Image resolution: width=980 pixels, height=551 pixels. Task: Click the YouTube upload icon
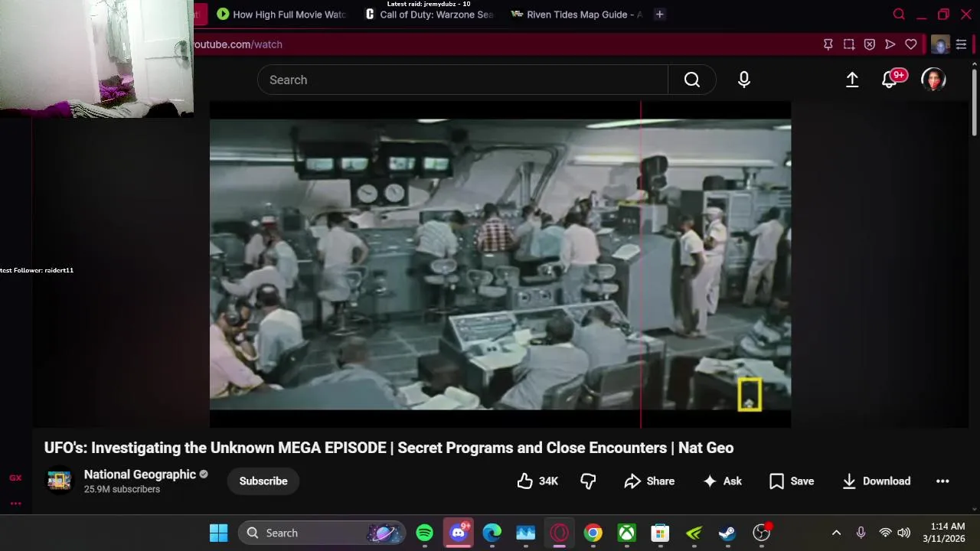coord(851,80)
